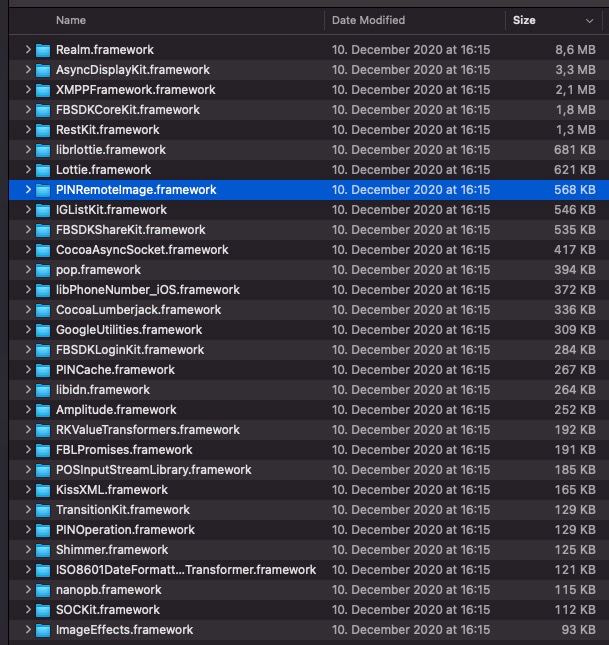The width and height of the screenshot is (609, 645).
Task: Click the RKValueTransformers.framework folder icon
Action: click(43, 431)
